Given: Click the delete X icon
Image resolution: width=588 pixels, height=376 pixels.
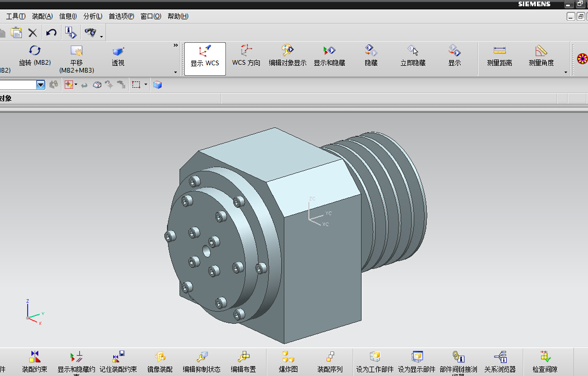Looking at the screenshot, I should [33, 33].
